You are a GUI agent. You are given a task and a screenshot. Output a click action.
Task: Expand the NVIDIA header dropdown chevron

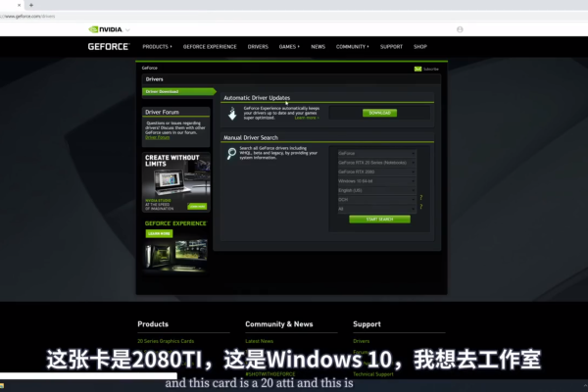click(127, 29)
